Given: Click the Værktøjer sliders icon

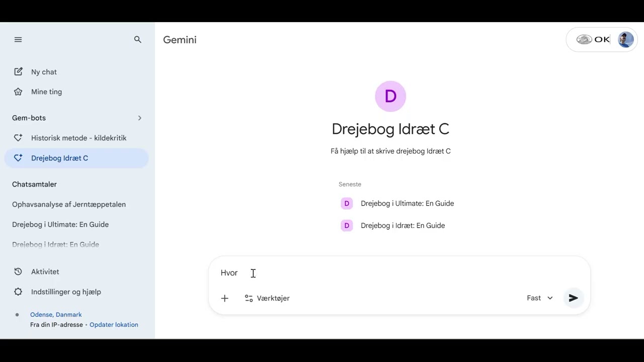Looking at the screenshot, I should point(249,298).
